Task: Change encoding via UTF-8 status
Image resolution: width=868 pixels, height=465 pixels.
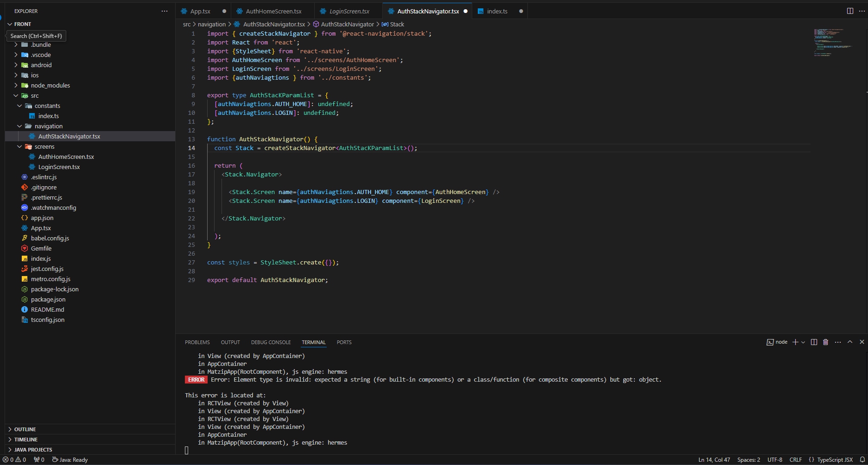Action: tap(775, 460)
